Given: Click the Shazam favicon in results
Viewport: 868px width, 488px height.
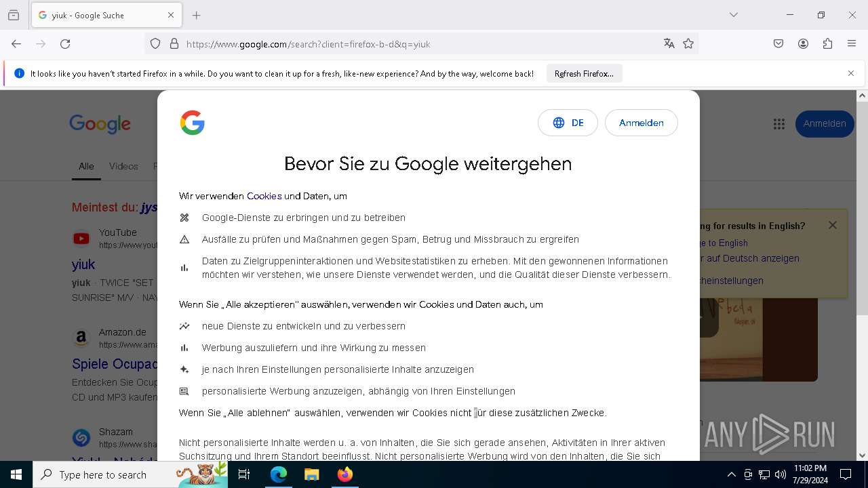Looking at the screenshot, I should (x=81, y=438).
